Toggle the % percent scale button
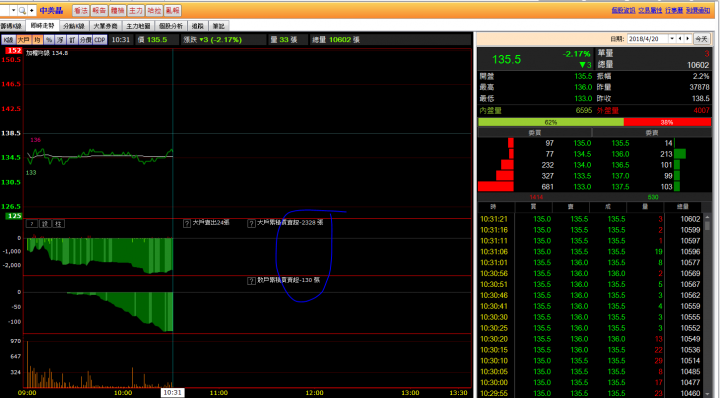The width and height of the screenshot is (720, 398). (49, 40)
